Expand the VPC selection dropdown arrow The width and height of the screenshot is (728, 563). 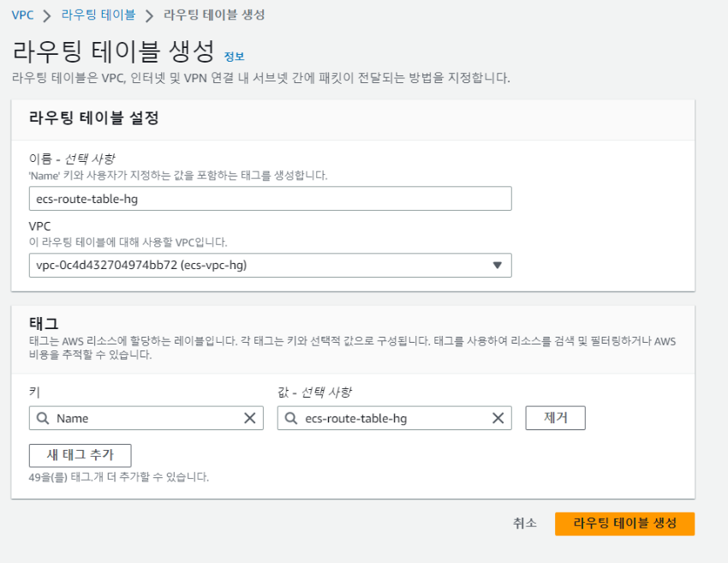(x=498, y=266)
